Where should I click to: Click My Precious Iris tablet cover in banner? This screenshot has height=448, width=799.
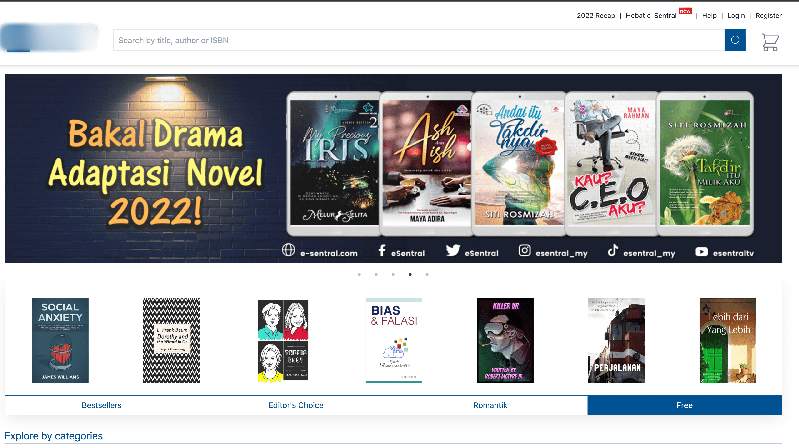click(x=334, y=163)
